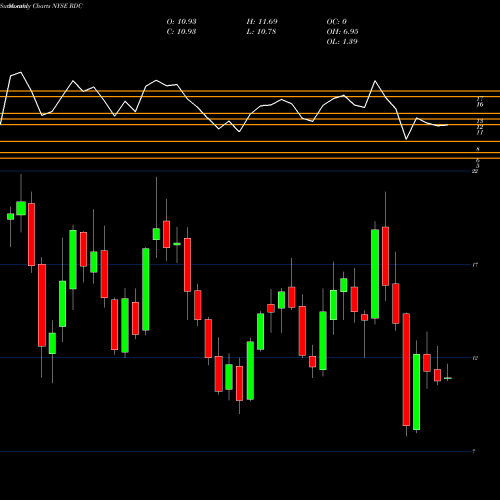Click the low value 'L: 10.78'
The height and width of the screenshot is (500, 500).
pyautogui.click(x=261, y=32)
